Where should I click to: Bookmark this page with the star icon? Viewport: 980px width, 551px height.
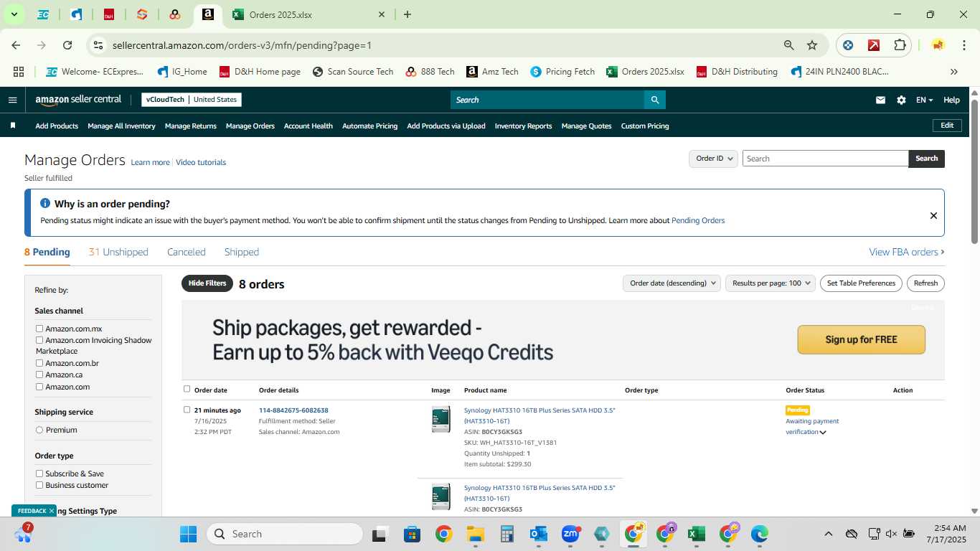[812, 45]
